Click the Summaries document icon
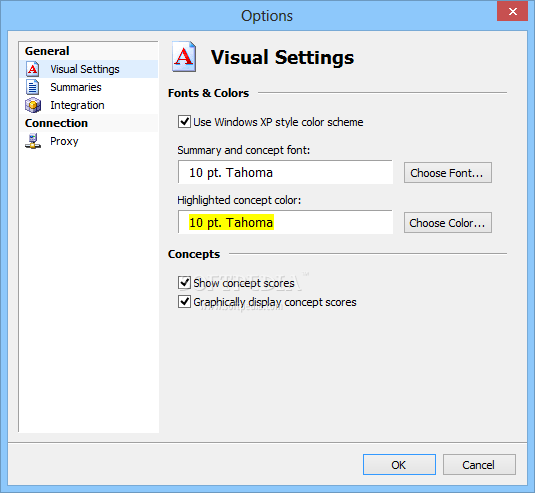The image size is (535, 493). click(x=33, y=87)
